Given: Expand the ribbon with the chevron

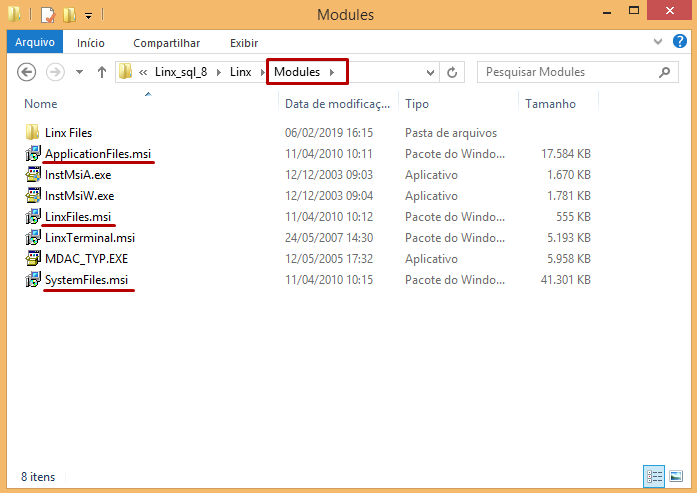Looking at the screenshot, I should tap(658, 42).
